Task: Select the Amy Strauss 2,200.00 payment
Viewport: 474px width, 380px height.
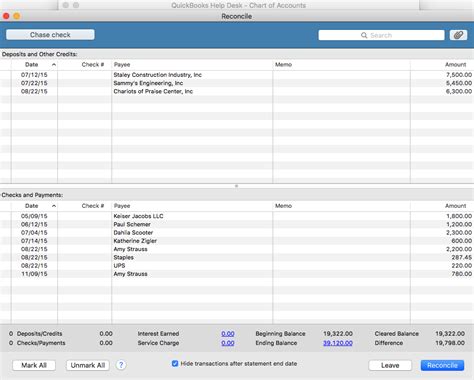Action: (237, 249)
